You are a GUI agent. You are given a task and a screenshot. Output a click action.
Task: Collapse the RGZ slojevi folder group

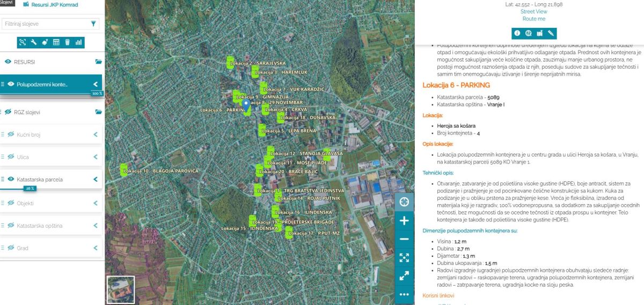98,112
